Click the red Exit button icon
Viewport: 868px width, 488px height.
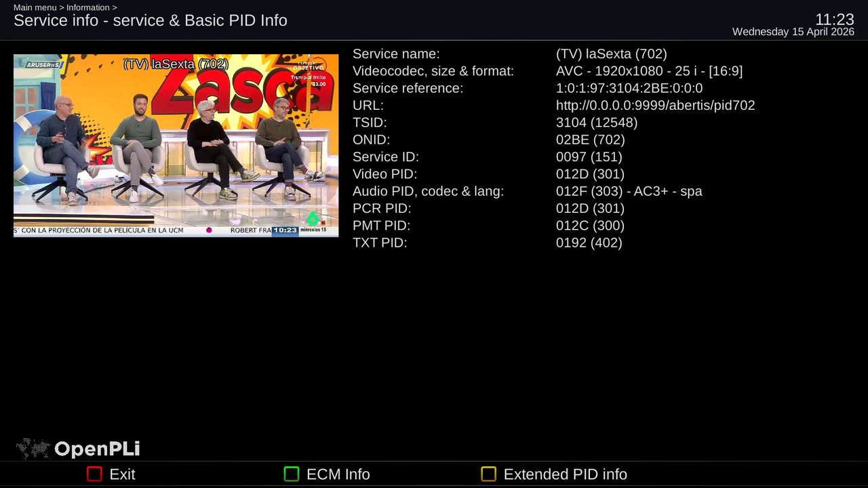(x=94, y=474)
